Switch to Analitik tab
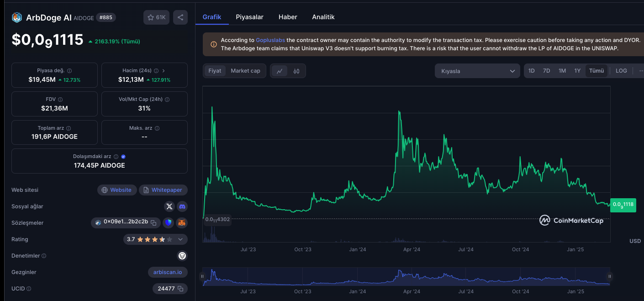This screenshot has width=644, height=301. pos(323,17)
